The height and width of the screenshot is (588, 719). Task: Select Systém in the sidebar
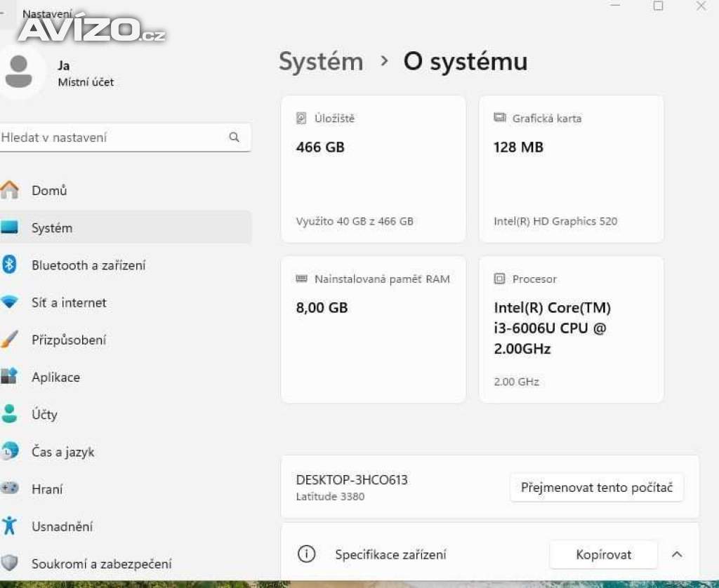click(x=125, y=227)
